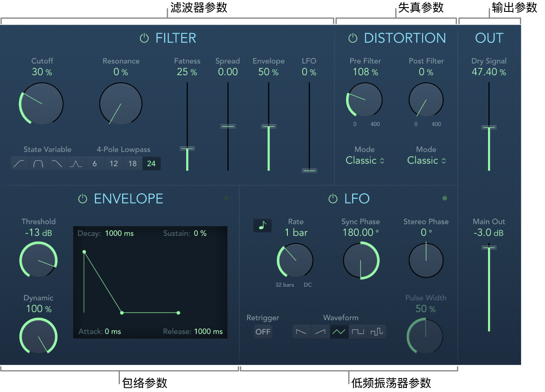Image resolution: width=545 pixels, height=392 pixels.
Task: Click the Cutoff knob
Action: point(41,103)
